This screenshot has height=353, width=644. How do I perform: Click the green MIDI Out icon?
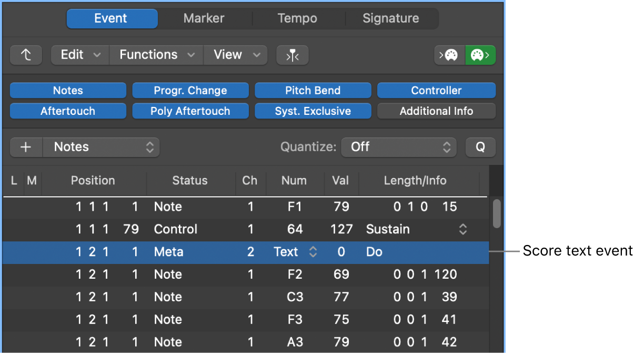480,55
